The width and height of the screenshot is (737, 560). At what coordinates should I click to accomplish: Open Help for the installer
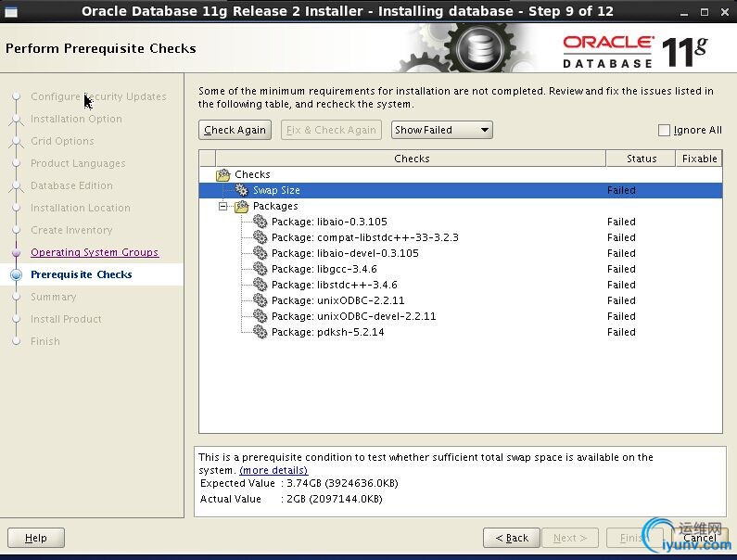(x=36, y=538)
